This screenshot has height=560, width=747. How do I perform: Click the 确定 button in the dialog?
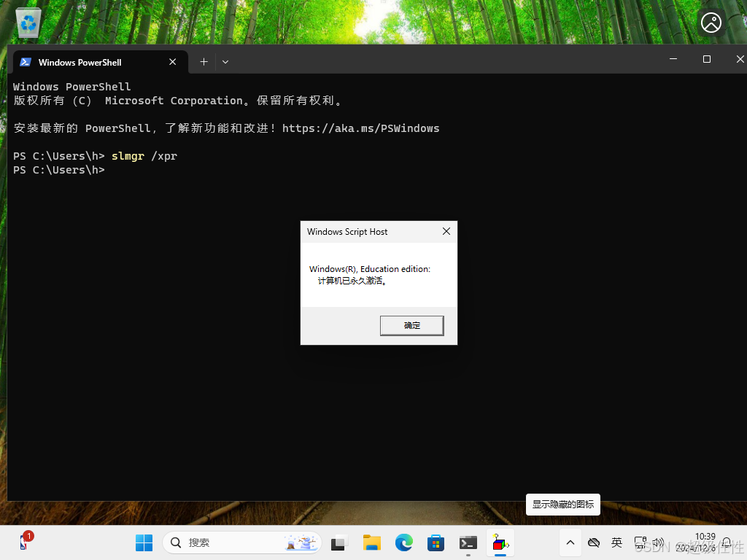(x=411, y=326)
